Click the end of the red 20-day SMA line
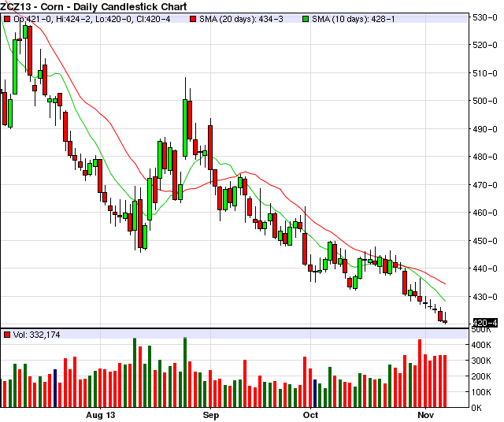 [x=445, y=283]
